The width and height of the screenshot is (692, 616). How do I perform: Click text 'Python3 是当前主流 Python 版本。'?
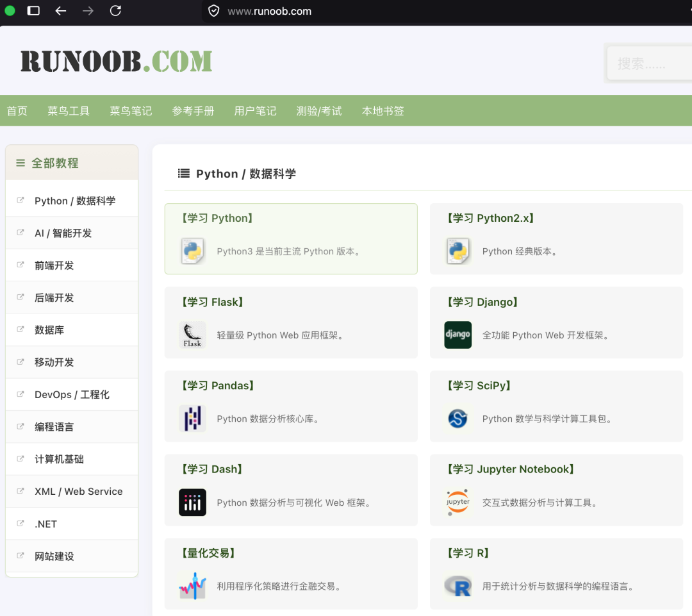pyautogui.click(x=290, y=251)
